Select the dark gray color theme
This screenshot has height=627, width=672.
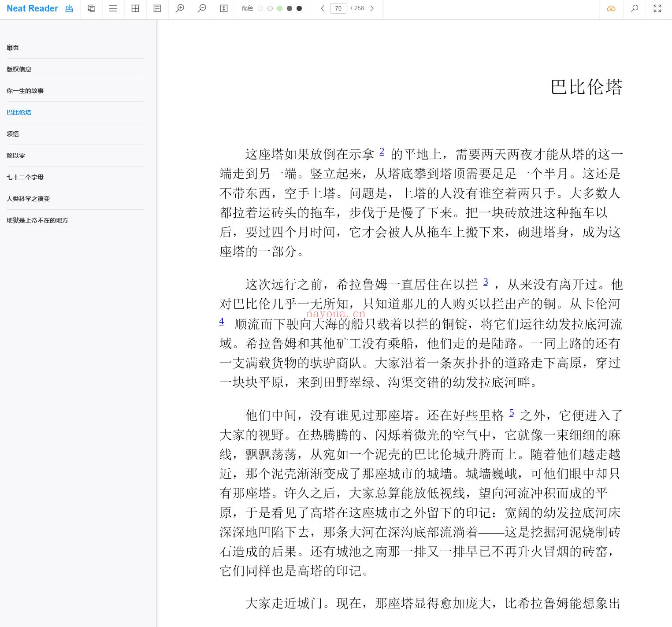click(290, 8)
